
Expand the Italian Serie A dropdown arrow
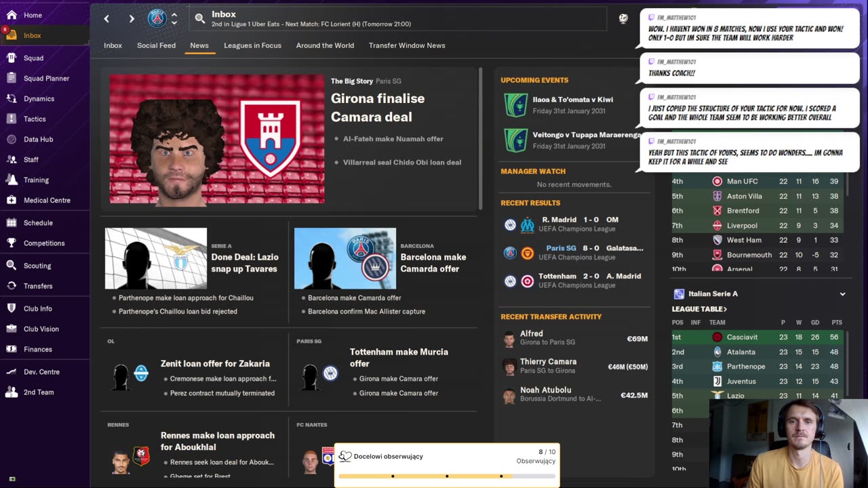(842, 294)
